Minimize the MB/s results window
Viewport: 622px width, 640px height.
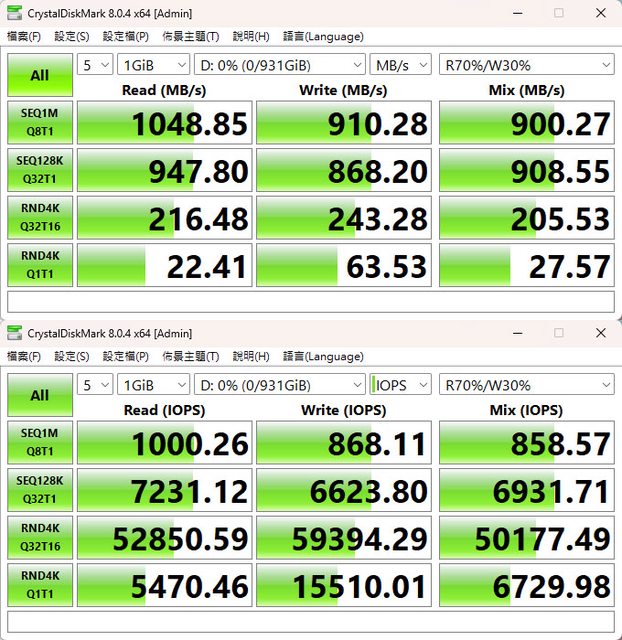(x=515, y=13)
